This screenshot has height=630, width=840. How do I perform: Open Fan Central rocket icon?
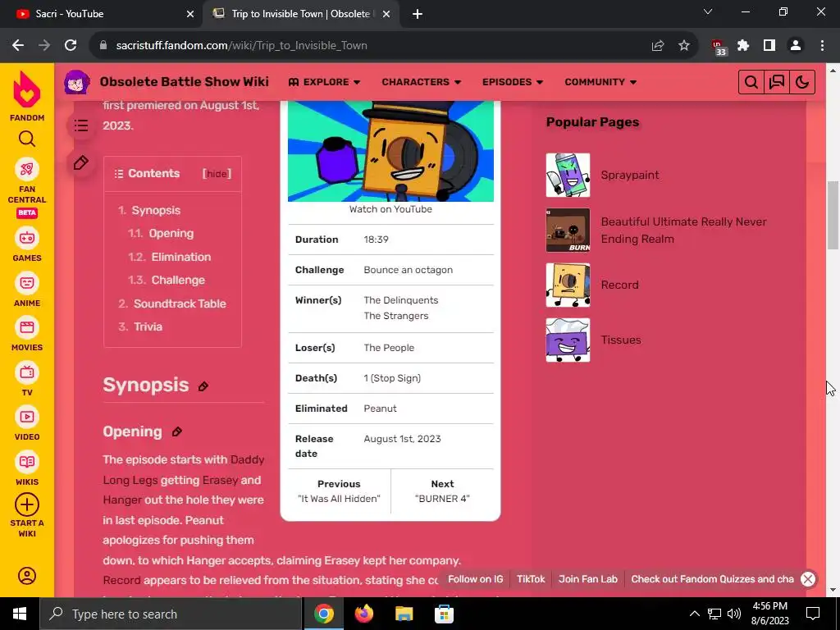click(x=27, y=170)
